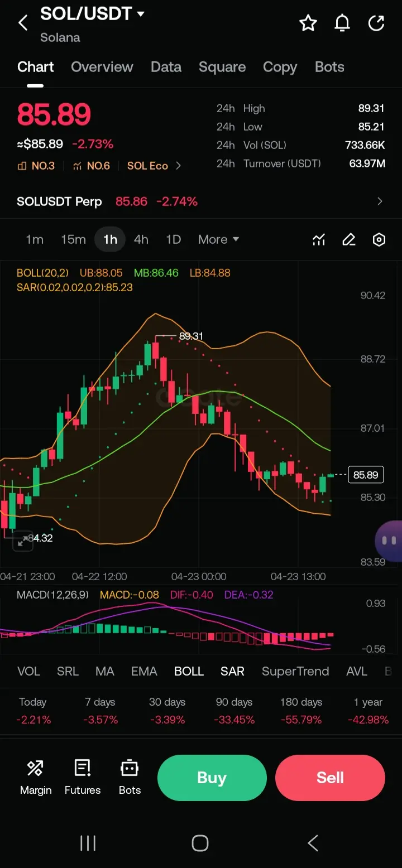
Task: Toggle the MA indicator
Action: coord(104,671)
